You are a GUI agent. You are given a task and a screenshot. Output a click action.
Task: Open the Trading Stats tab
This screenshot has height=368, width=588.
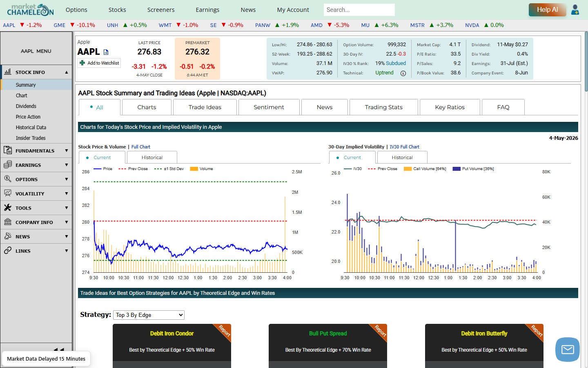click(x=384, y=107)
